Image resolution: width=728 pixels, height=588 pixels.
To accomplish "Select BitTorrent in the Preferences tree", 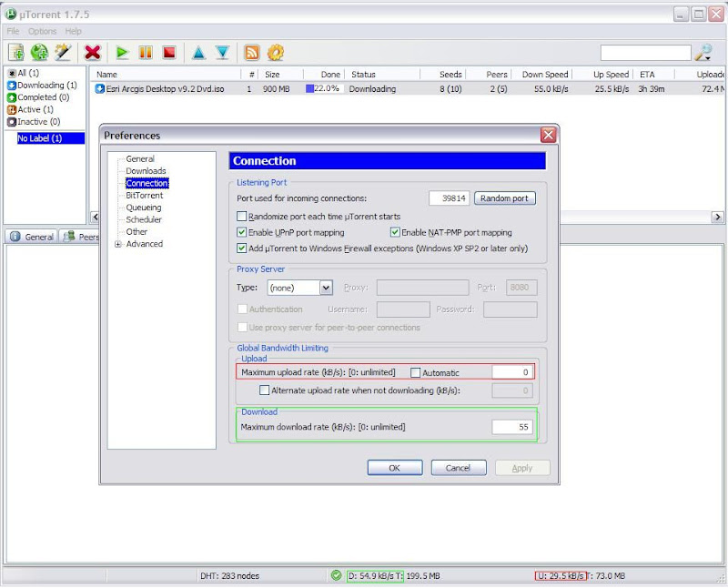I will point(145,196).
